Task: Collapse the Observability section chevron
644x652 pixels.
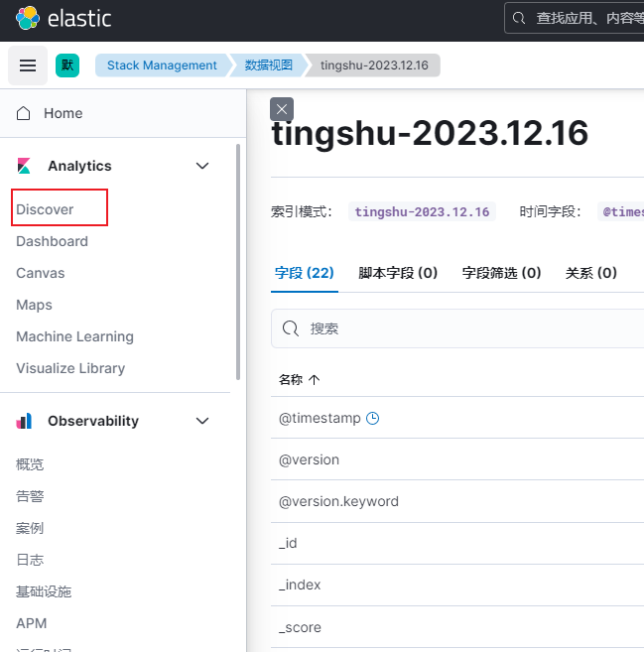Action: click(202, 421)
